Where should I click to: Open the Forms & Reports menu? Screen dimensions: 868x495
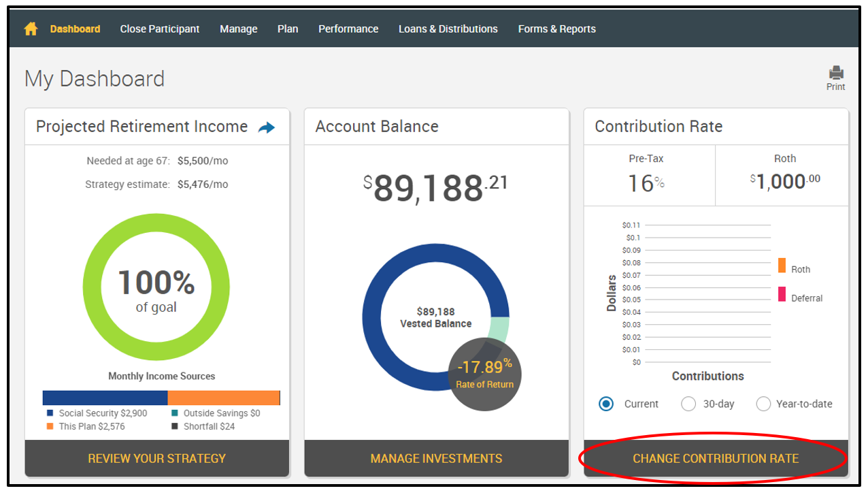tap(556, 29)
